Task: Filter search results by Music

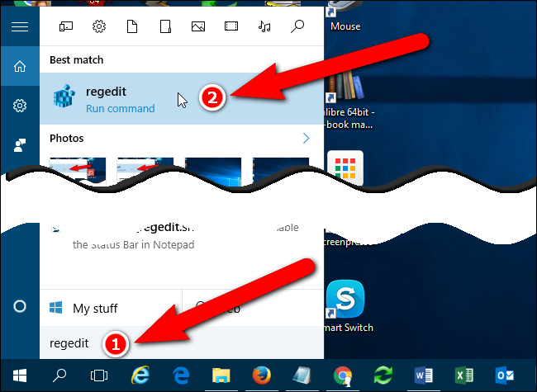Action: pyautogui.click(x=264, y=26)
